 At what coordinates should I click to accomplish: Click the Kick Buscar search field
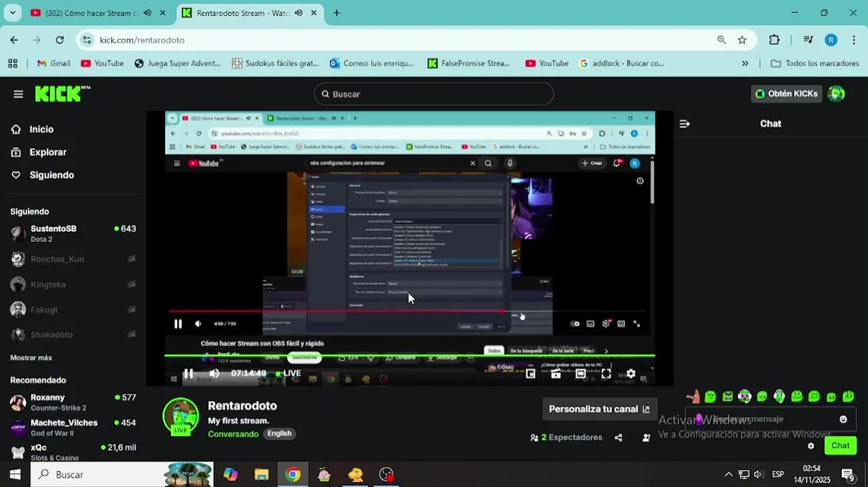pyautogui.click(x=433, y=94)
